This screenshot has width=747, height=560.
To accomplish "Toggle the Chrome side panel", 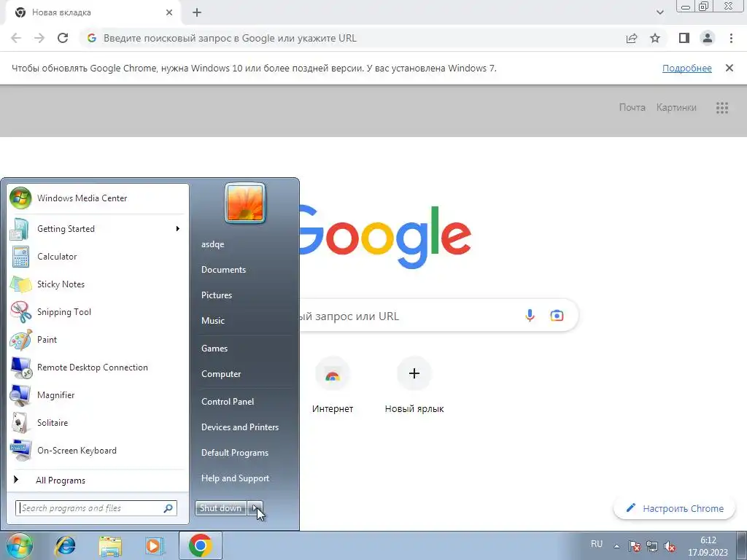I will (684, 38).
